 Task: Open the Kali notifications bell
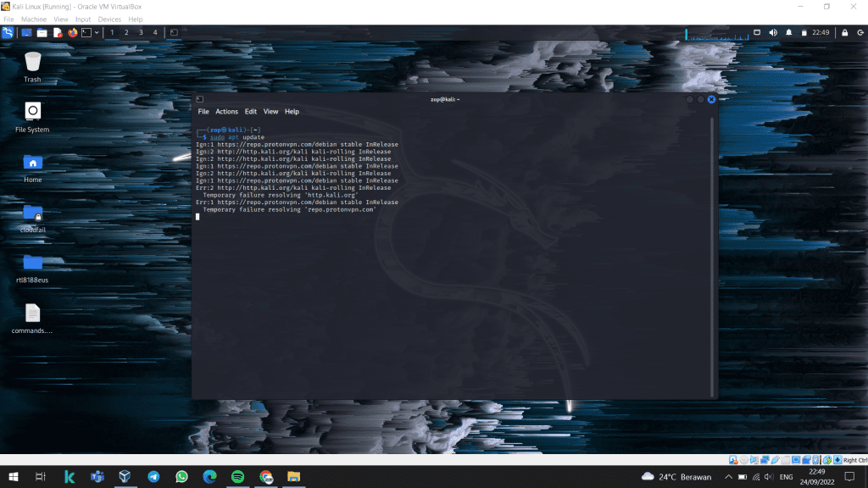coord(788,32)
